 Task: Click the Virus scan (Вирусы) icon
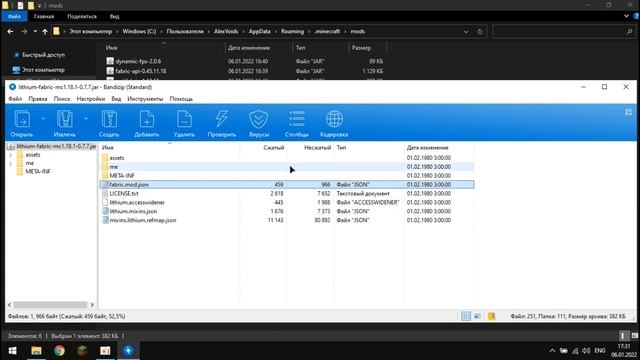(259, 123)
